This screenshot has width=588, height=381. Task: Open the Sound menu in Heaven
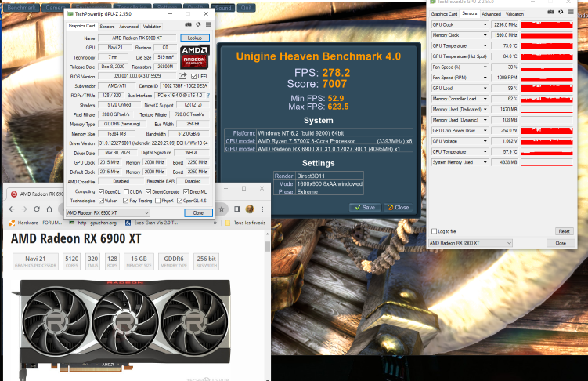(x=223, y=8)
